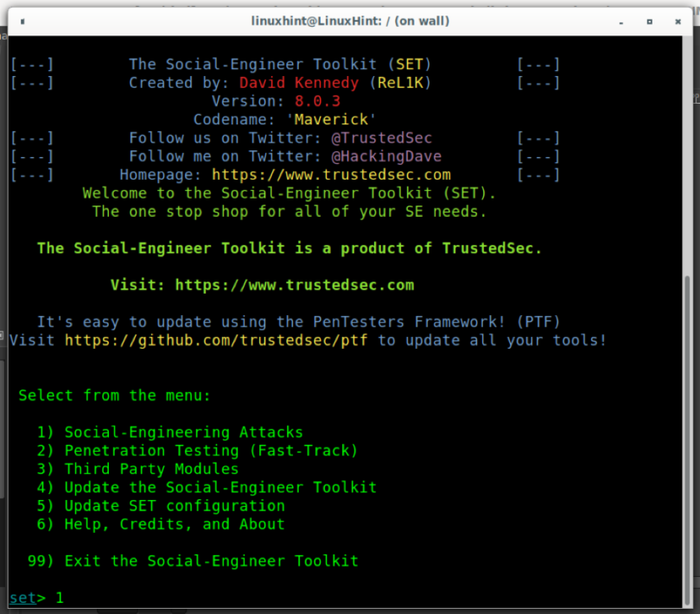Select Penetration Testing (Fast-Track) option

pos(210,450)
